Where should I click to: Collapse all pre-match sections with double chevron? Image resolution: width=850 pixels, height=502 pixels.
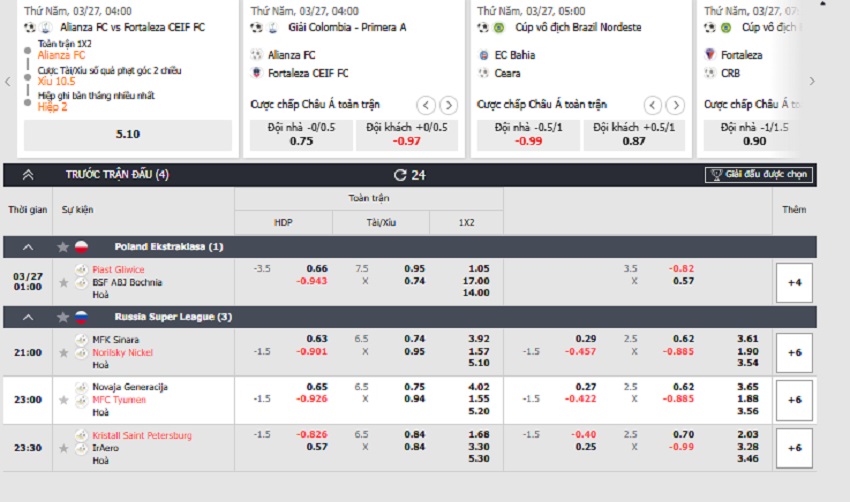coord(28,175)
